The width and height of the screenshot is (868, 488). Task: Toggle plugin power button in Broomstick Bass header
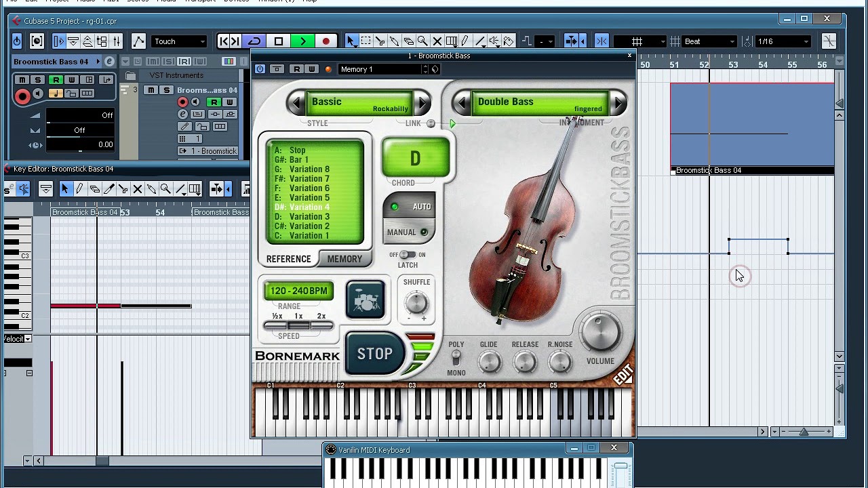click(x=260, y=69)
